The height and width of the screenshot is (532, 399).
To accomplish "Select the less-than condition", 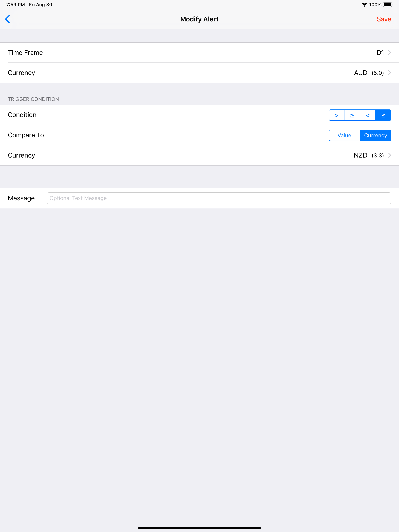I will pyautogui.click(x=368, y=115).
